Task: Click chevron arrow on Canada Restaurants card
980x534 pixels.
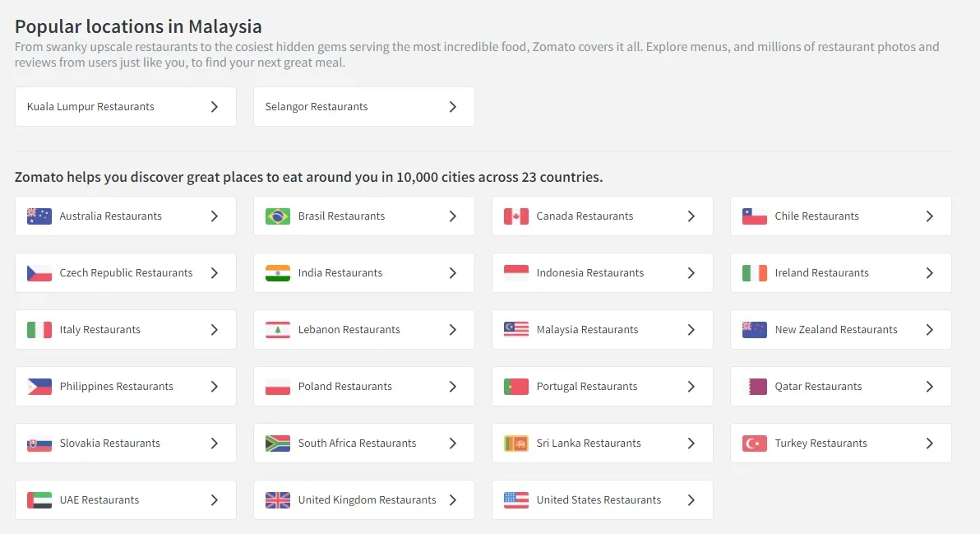Action: coord(691,216)
